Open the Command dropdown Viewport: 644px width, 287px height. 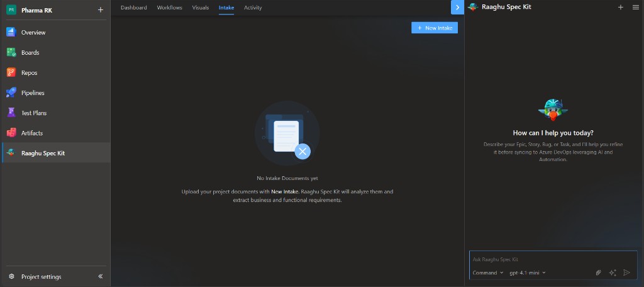[488, 273]
